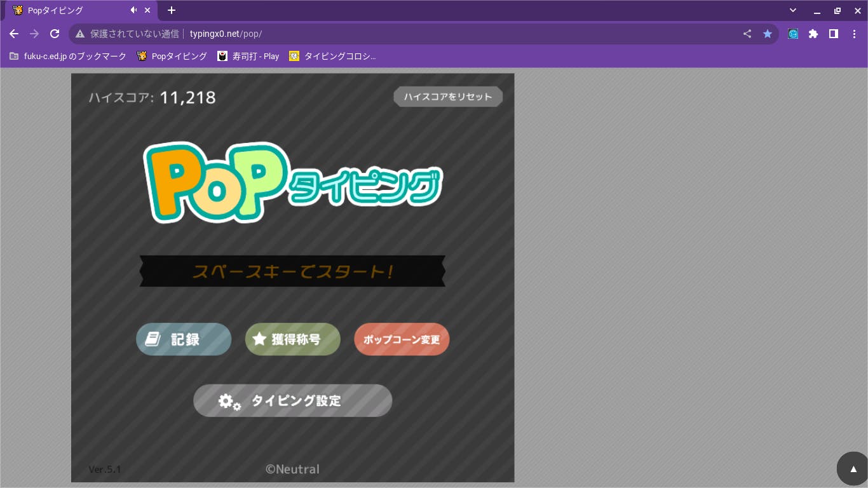Click the ハイスコアをリセット button
This screenshot has height=488, width=868.
[448, 97]
